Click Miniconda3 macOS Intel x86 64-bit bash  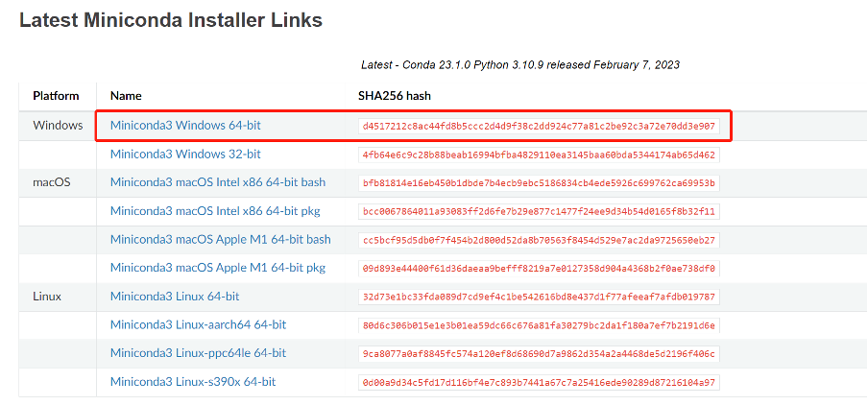coord(217,182)
